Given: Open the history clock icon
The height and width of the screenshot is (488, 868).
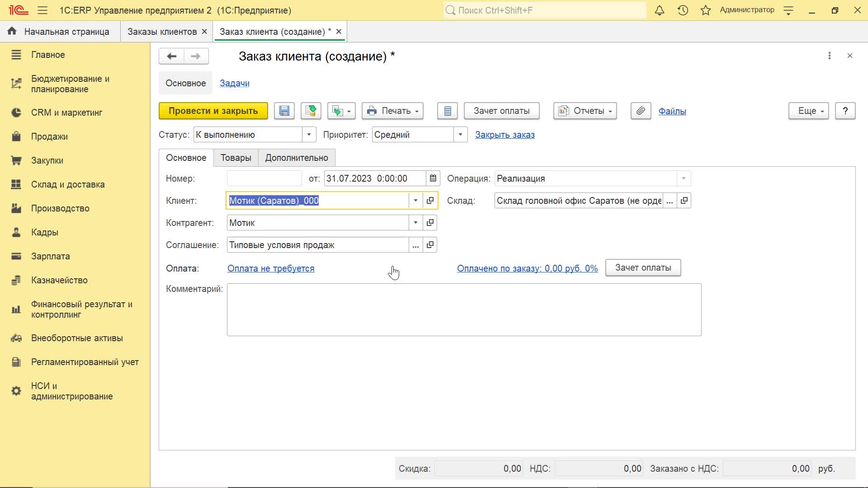Looking at the screenshot, I should coord(683,10).
